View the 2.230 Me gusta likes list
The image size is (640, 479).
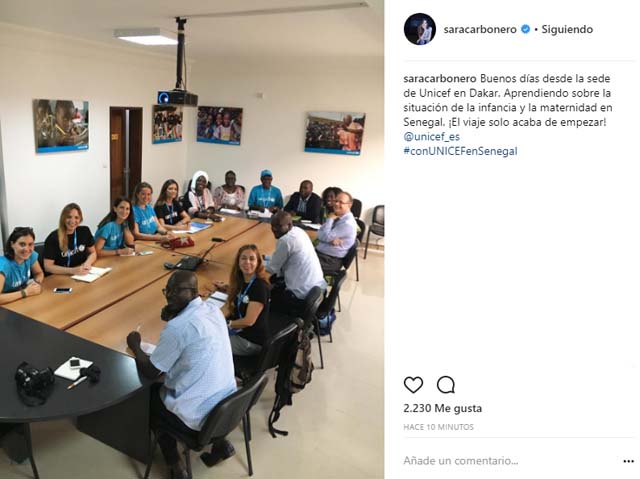pos(442,408)
